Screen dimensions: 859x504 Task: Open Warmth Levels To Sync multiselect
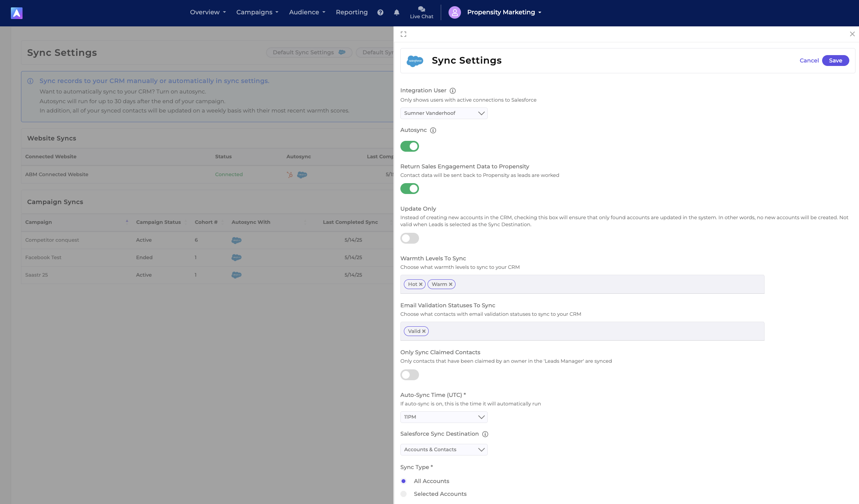[x=582, y=284]
